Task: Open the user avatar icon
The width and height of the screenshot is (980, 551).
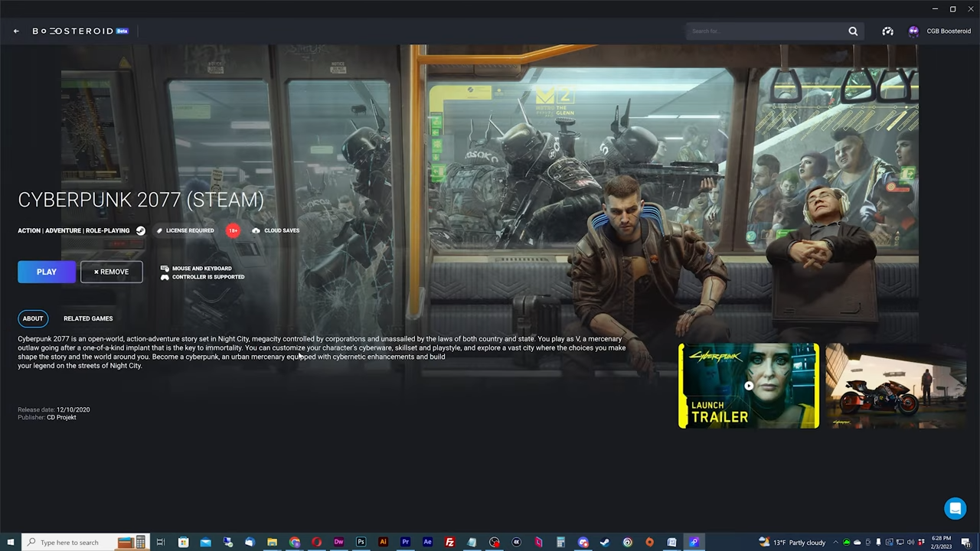Action: [x=913, y=31]
